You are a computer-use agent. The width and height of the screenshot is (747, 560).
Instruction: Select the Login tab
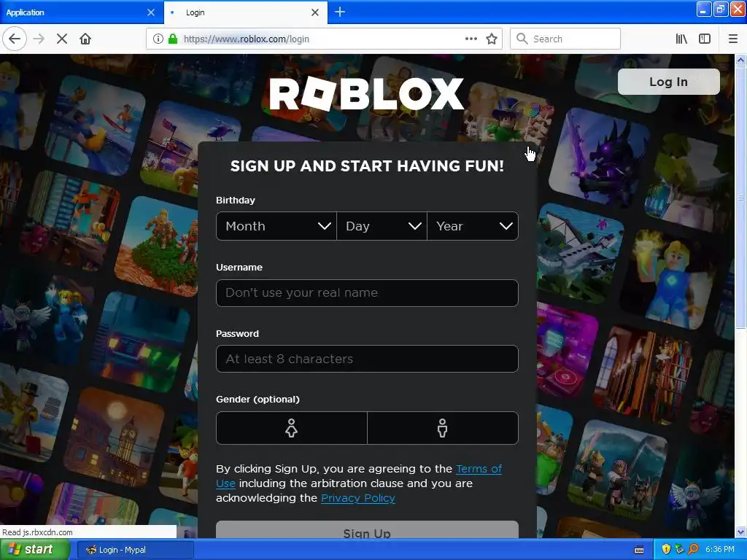click(246, 12)
